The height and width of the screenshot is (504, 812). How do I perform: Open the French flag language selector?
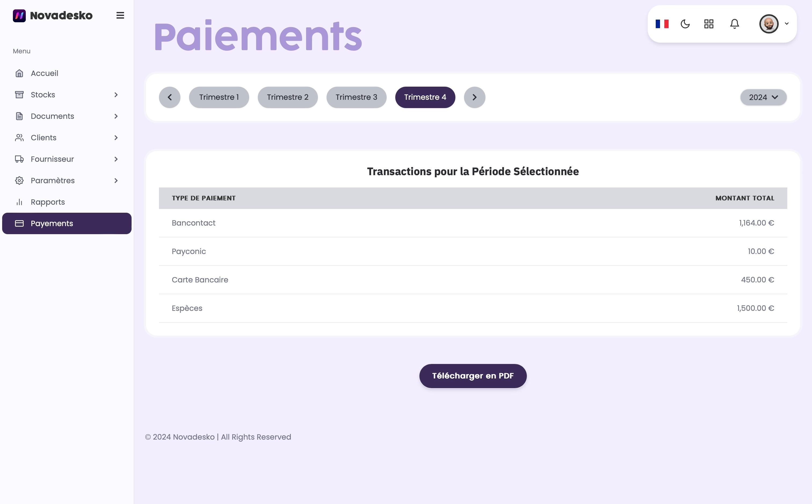tap(662, 24)
